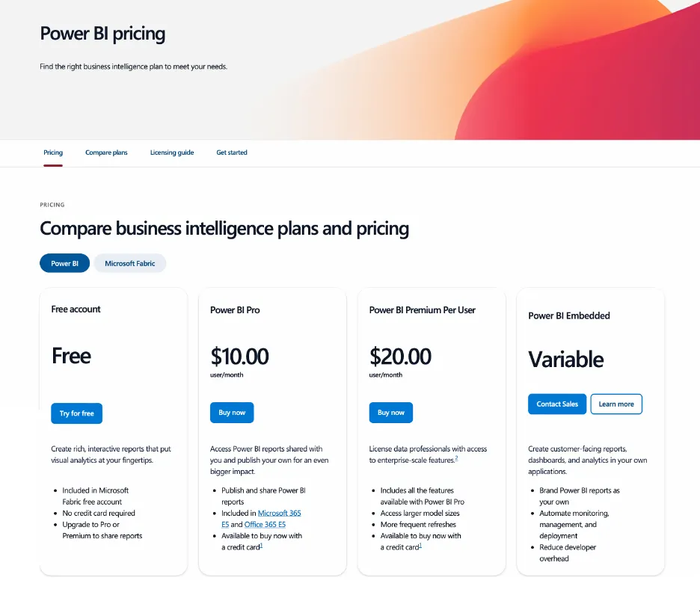Click the Try for free button
Image resolution: width=700 pixels, height=613 pixels.
point(77,413)
